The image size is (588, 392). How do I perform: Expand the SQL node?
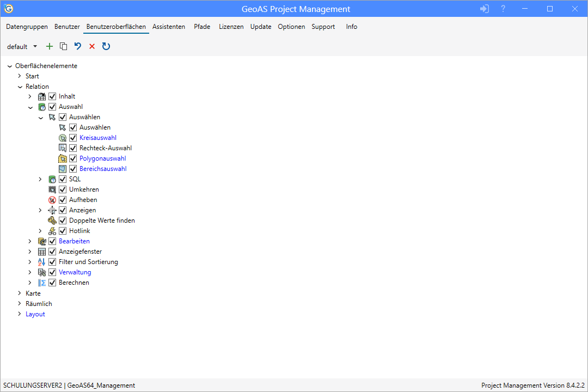40,179
